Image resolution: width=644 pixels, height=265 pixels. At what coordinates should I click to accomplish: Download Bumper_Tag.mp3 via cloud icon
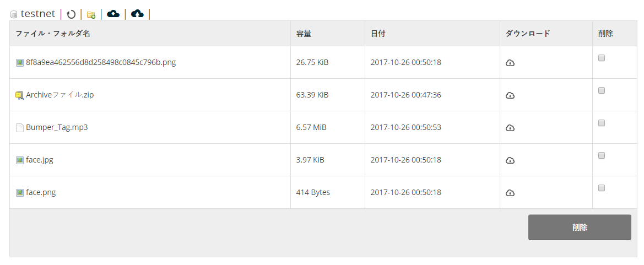pos(510,128)
